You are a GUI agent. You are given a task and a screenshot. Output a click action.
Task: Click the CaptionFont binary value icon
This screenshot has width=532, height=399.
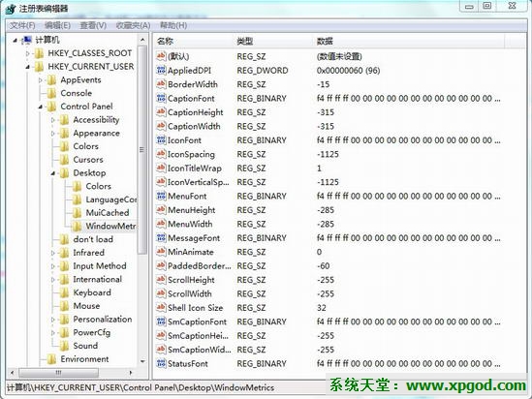[x=161, y=99]
